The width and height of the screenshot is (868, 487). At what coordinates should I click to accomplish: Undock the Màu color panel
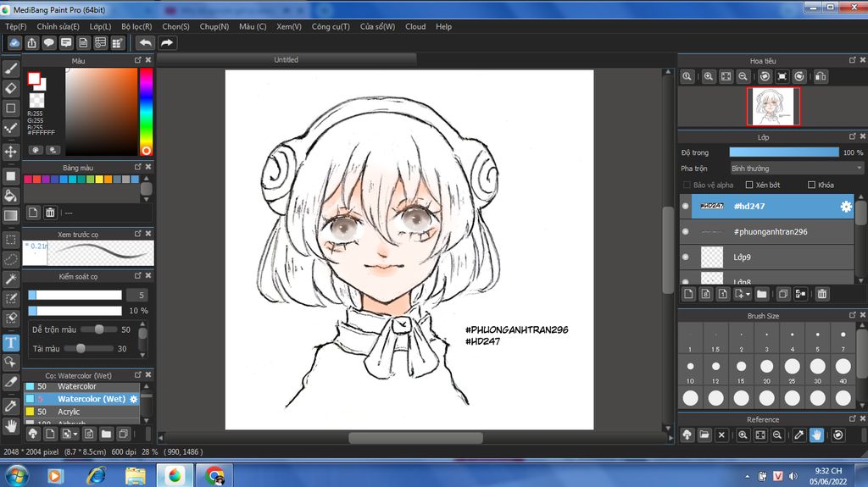point(138,60)
